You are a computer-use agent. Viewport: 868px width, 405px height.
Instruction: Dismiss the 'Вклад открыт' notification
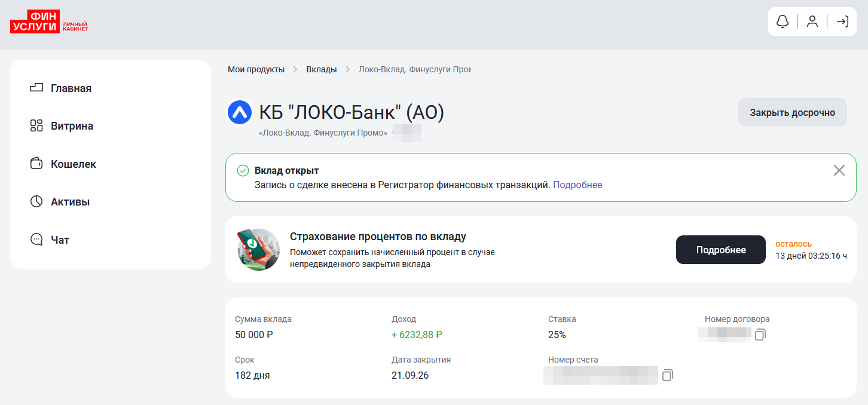pos(839,171)
